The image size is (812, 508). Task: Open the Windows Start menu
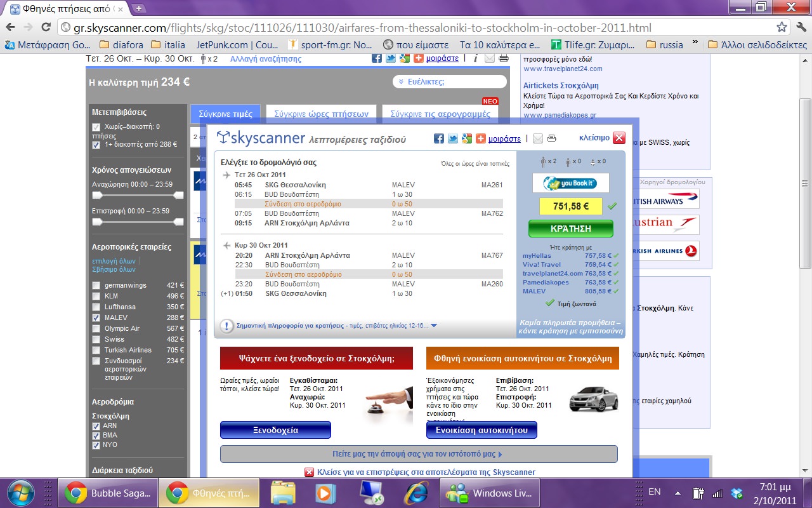pos(22,493)
